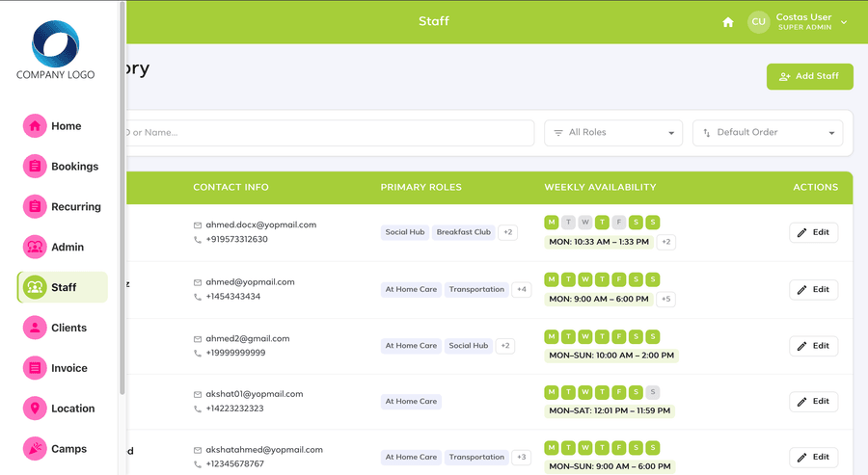Click the Breakfast Club role tag
Screen dimensions: 868x475
pos(463,232)
